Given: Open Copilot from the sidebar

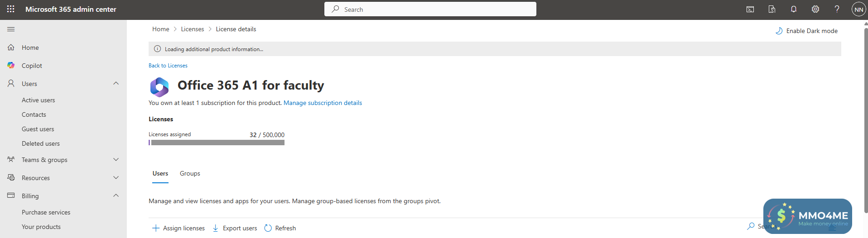Looking at the screenshot, I should click(x=32, y=66).
